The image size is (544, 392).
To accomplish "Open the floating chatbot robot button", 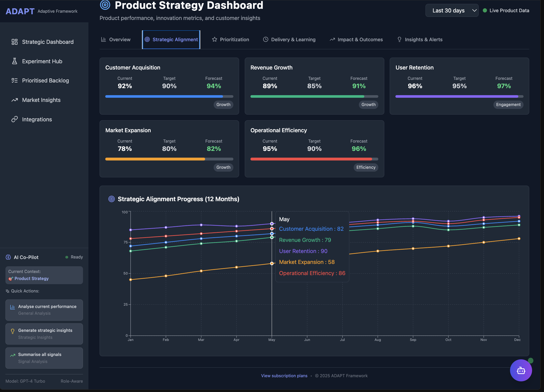I will (521, 370).
